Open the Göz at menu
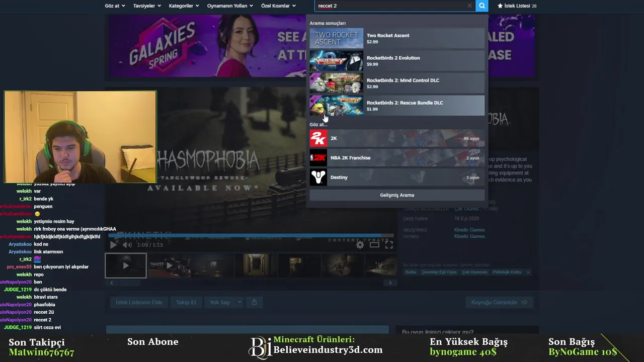The image size is (644, 362). click(115, 6)
